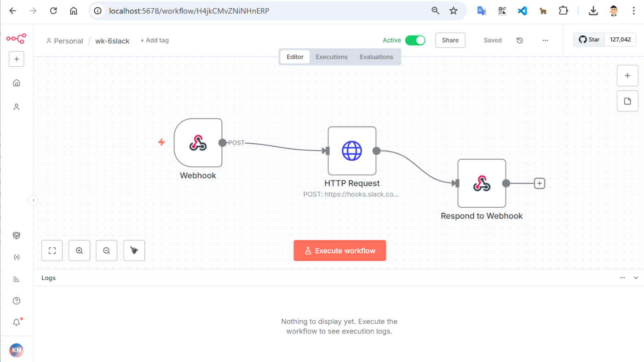Expand the collapsed left sidebar

click(33, 200)
